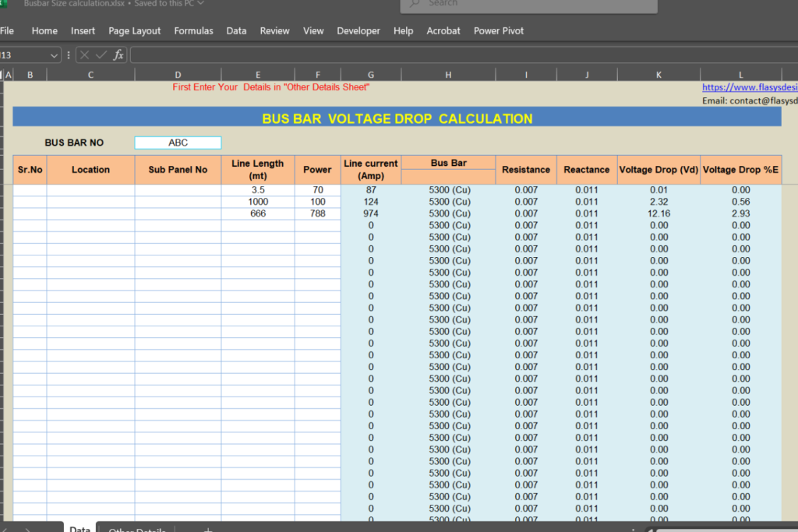Image resolution: width=798 pixels, height=532 pixels.
Task: Select column K header
Action: click(x=659, y=75)
